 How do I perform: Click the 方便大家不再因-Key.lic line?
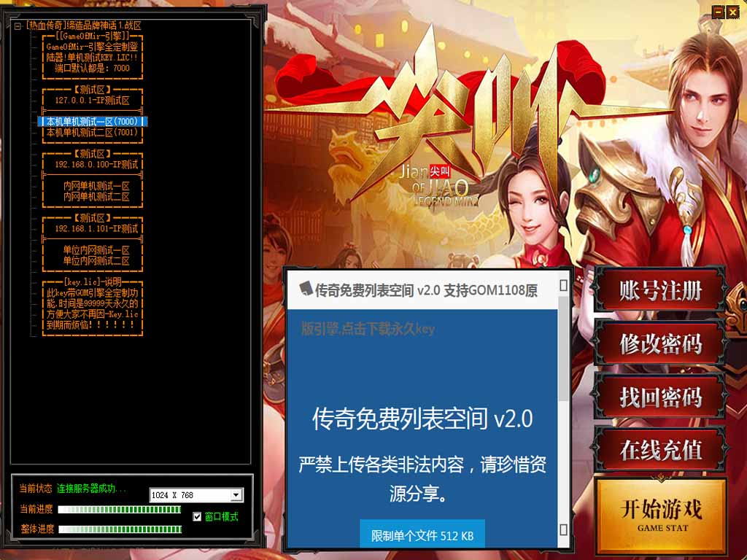pyautogui.click(x=93, y=315)
